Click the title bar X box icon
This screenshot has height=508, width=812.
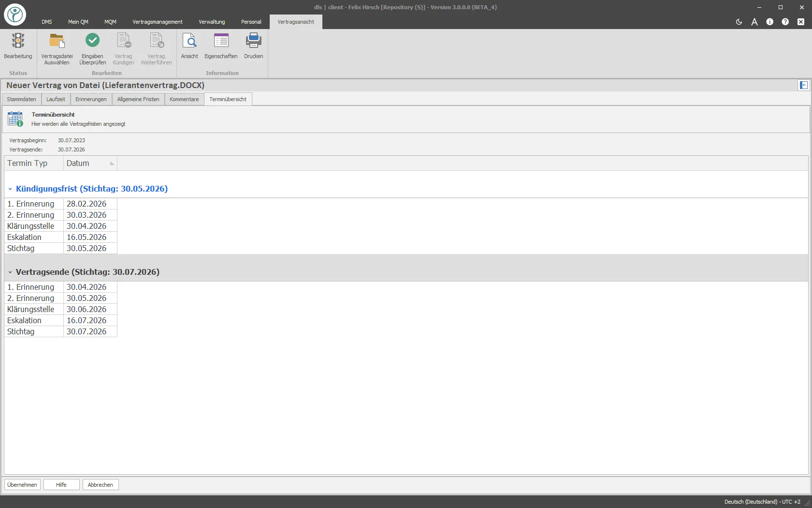tap(801, 22)
